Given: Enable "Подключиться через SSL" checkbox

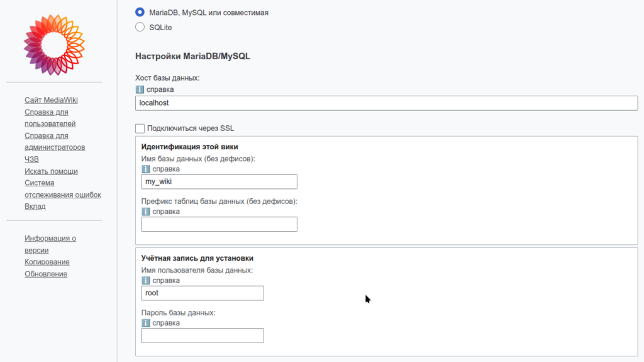Looking at the screenshot, I should click(140, 128).
